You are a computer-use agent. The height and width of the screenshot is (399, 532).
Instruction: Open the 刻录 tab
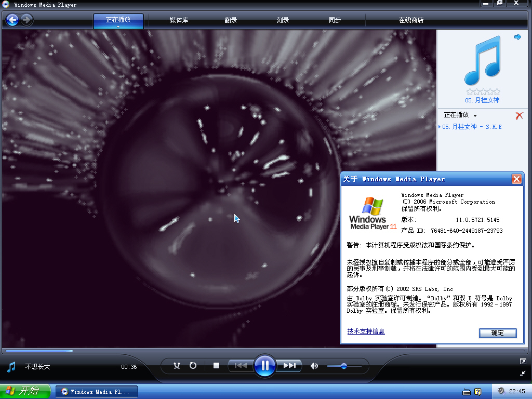pyautogui.click(x=283, y=20)
